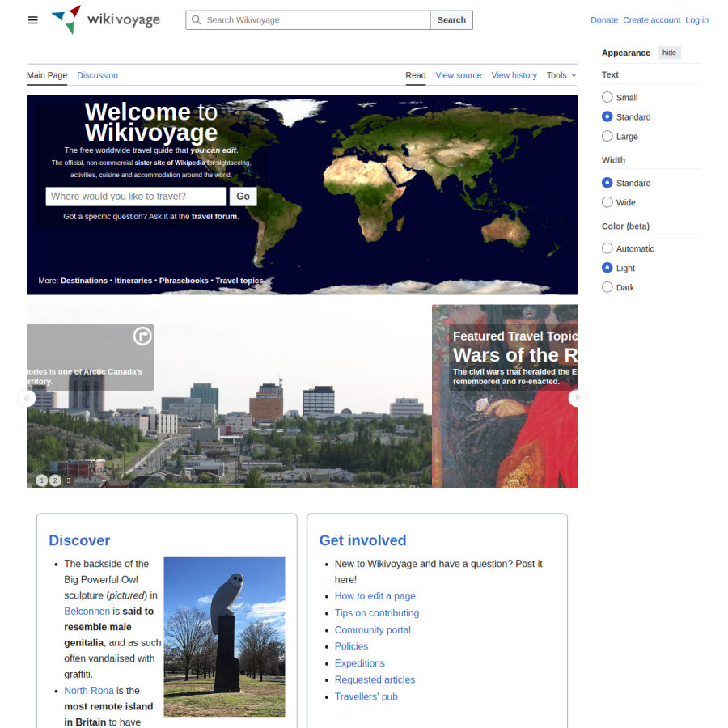Click the Search button
The image size is (728, 728).
tap(451, 20)
